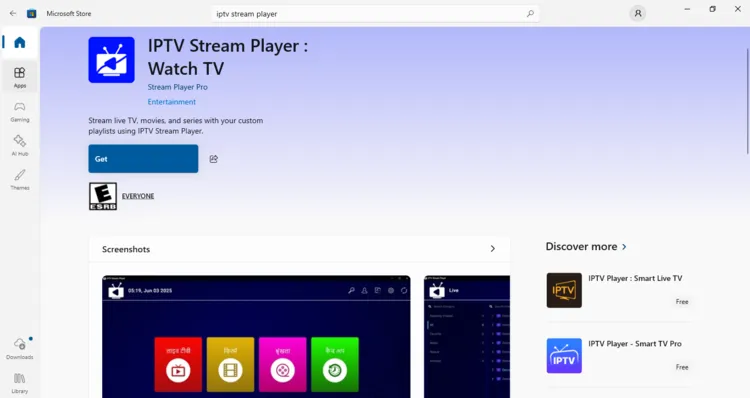Open IPTV Player : Smart Live TV title
This screenshot has height=398, width=750.
pos(635,278)
